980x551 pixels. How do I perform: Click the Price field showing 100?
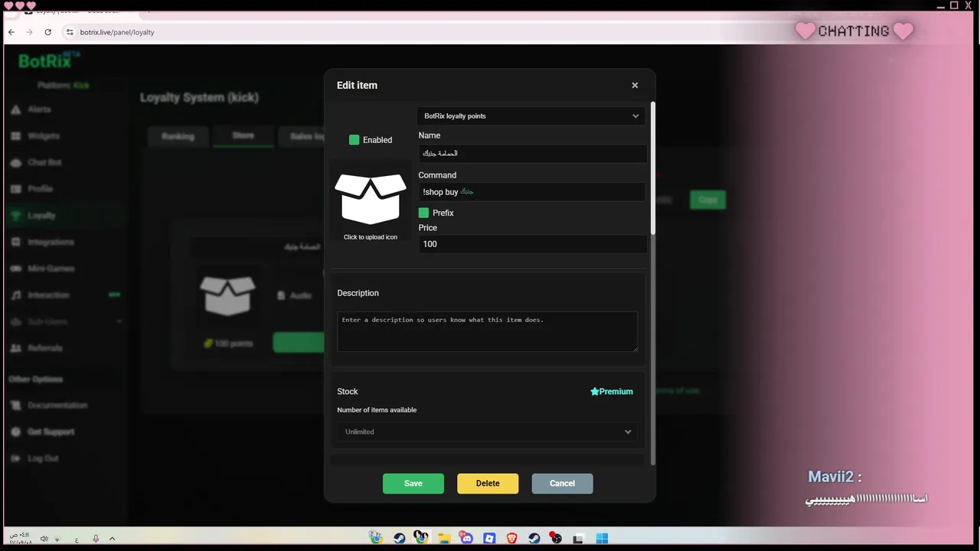tap(533, 244)
